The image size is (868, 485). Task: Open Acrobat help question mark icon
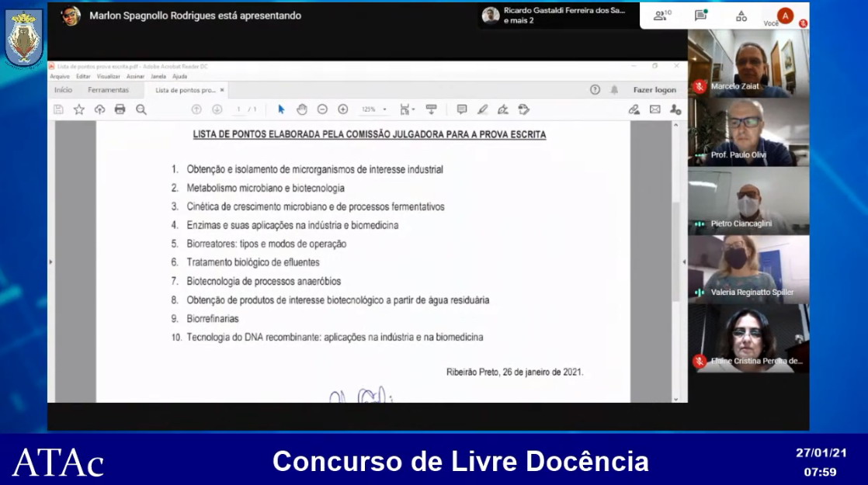[x=595, y=89]
